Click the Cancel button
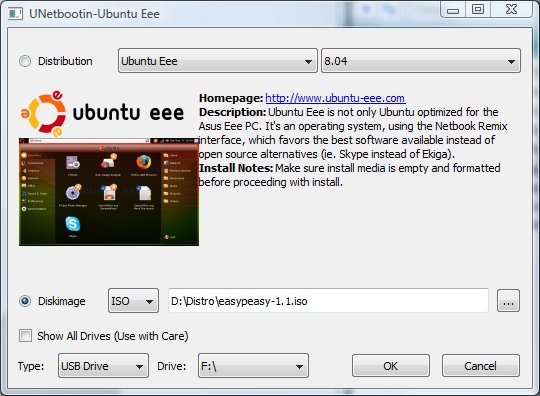540x396 pixels. coord(481,366)
